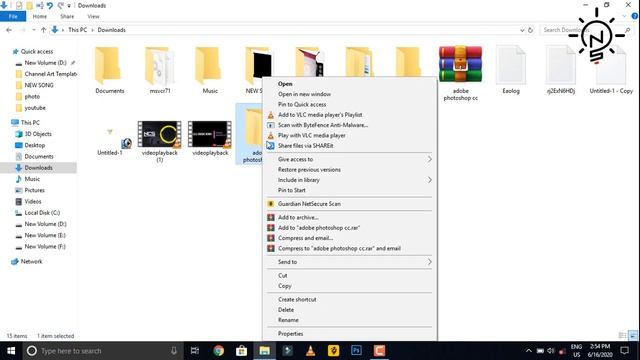
Task: Select Videos in the navigation pane
Action: click(33, 202)
